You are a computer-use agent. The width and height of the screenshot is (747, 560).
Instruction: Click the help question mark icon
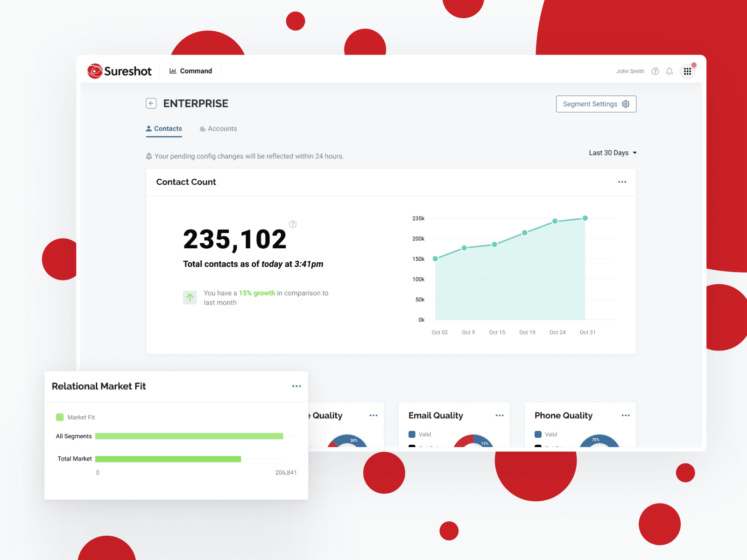[x=655, y=71]
